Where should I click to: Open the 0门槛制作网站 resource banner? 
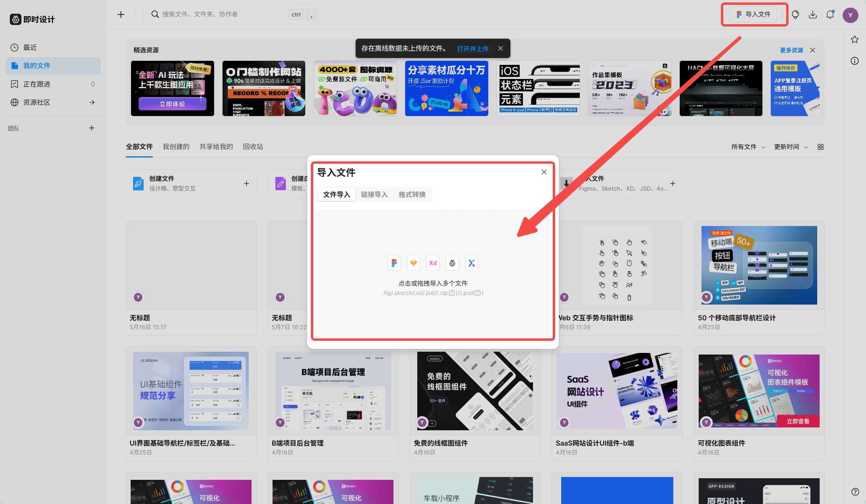[x=264, y=88]
